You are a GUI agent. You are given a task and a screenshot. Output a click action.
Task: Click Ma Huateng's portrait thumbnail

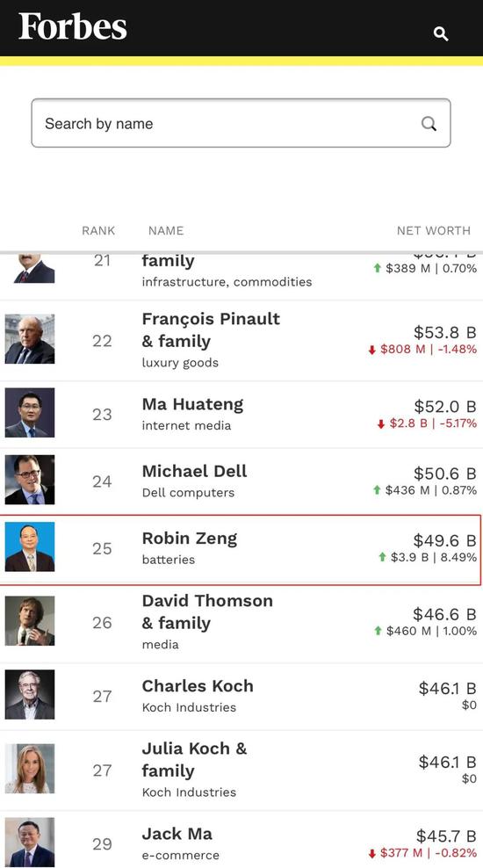(x=30, y=412)
